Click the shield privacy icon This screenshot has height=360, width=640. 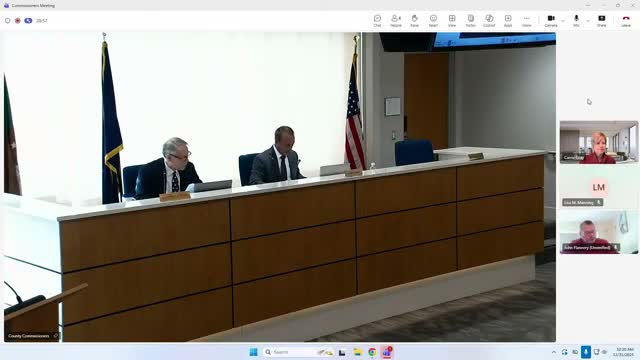(7, 20)
